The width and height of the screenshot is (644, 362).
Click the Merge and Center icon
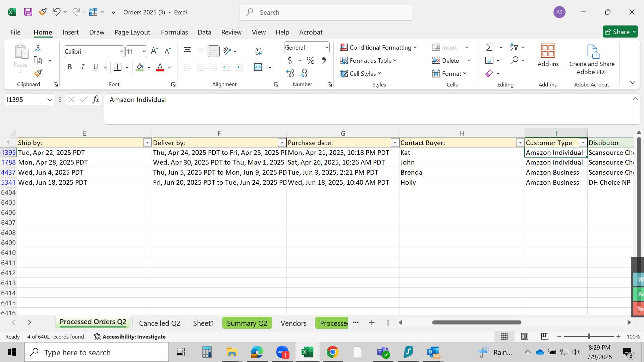point(258,67)
